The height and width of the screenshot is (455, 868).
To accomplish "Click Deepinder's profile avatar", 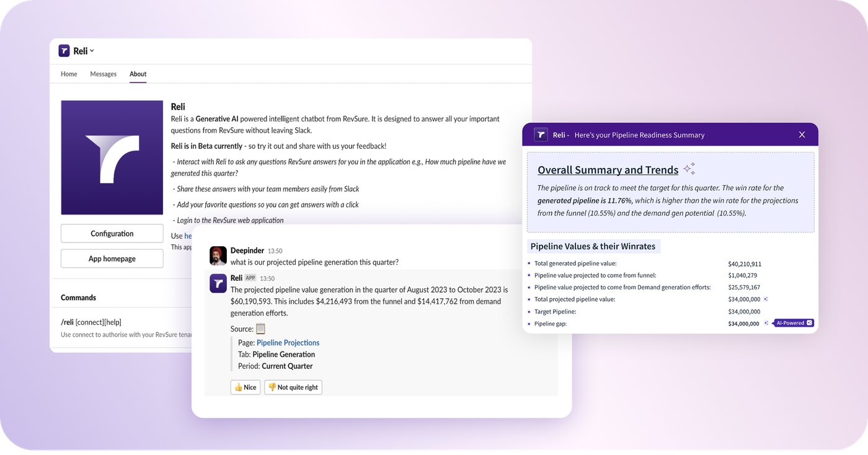I will (218, 255).
